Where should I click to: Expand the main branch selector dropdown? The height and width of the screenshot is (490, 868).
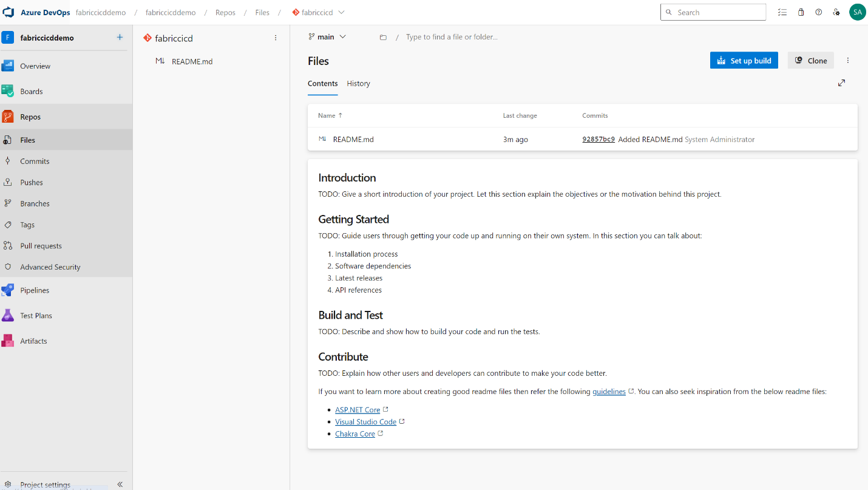click(327, 37)
